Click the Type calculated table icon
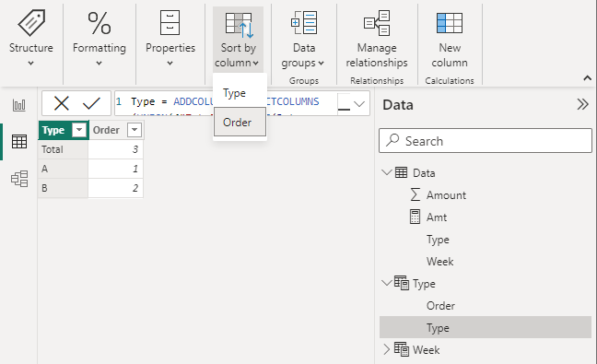Viewport: 597px width, 364px height. [x=402, y=283]
